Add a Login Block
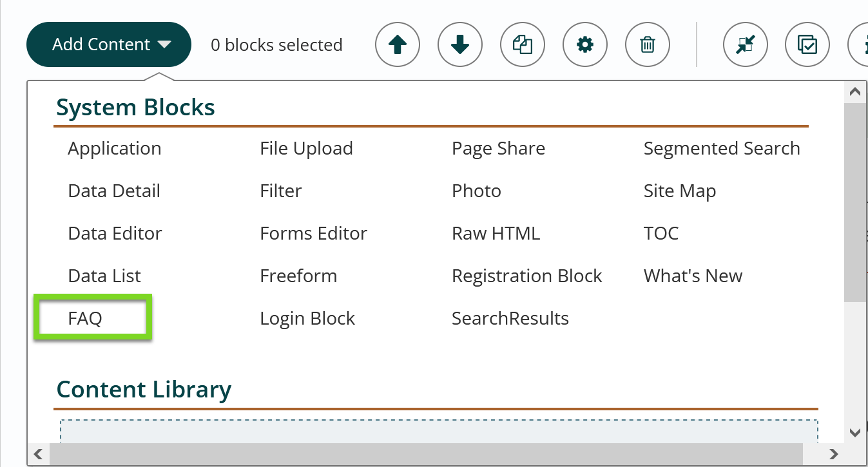Viewport: 868px width, 467px height. click(307, 319)
